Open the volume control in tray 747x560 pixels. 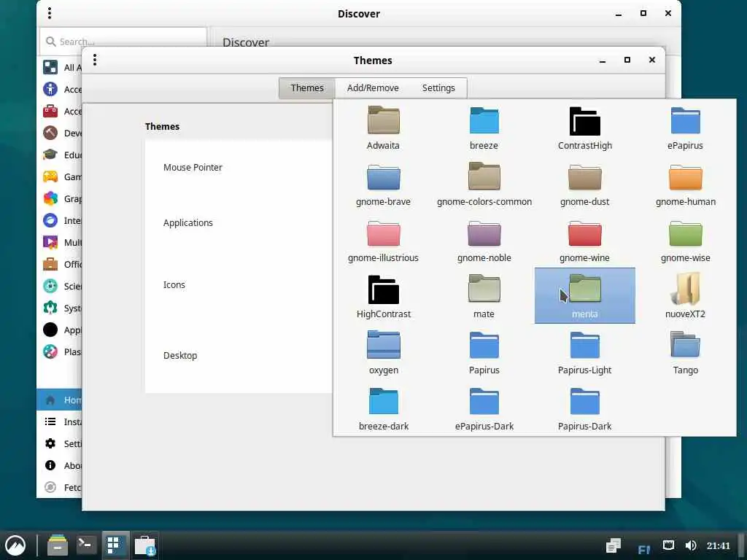tap(691, 545)
